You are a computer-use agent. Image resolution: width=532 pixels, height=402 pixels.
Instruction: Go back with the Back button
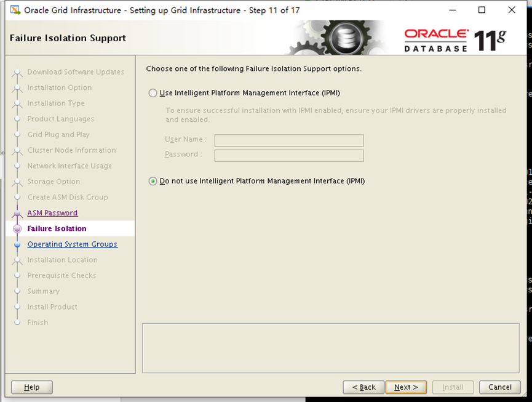click(363, 387)
